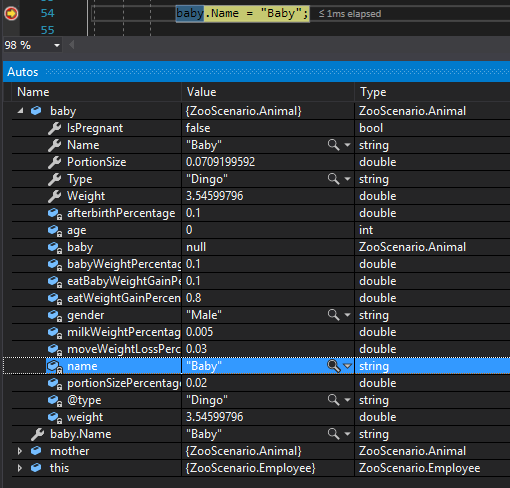Screen dimensions: 510x488
Task: Open visualizer dropdown arrow for Name property
Action: coord(347,145)
